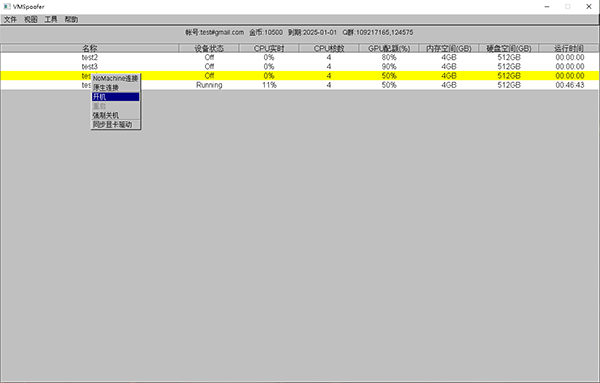Click the CPU实时 column header

pyautogui.click(x=269, y=48)
